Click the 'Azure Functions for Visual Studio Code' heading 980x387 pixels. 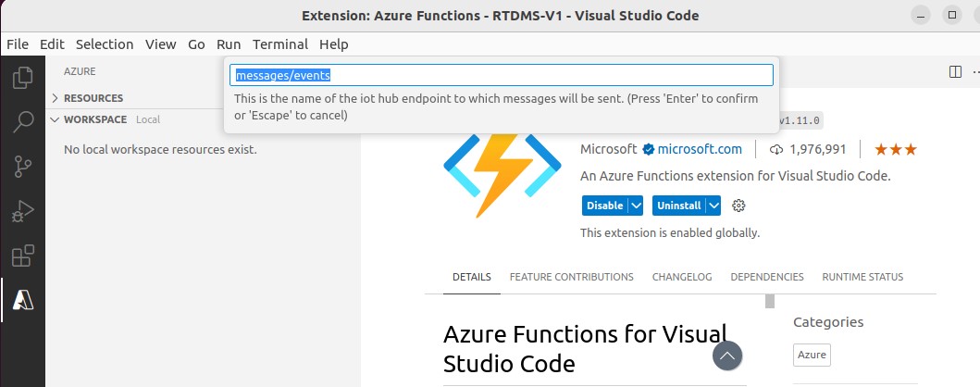[x=585, y=349]
